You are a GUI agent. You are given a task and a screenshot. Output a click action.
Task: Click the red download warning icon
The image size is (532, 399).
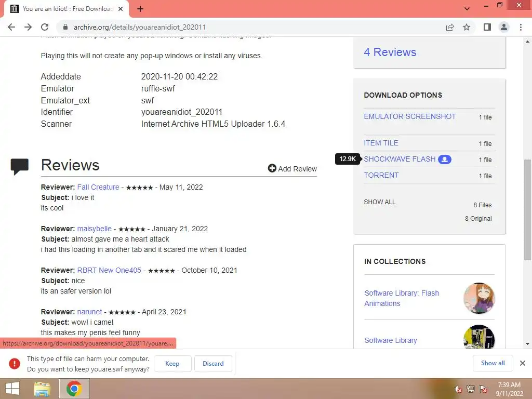pos(15,363)
